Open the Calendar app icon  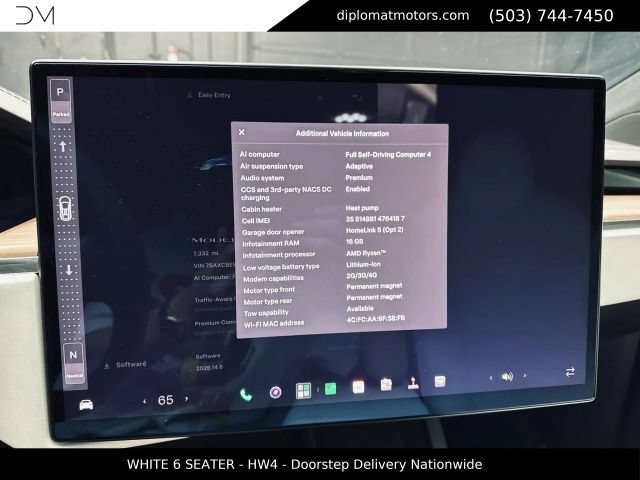358,386
